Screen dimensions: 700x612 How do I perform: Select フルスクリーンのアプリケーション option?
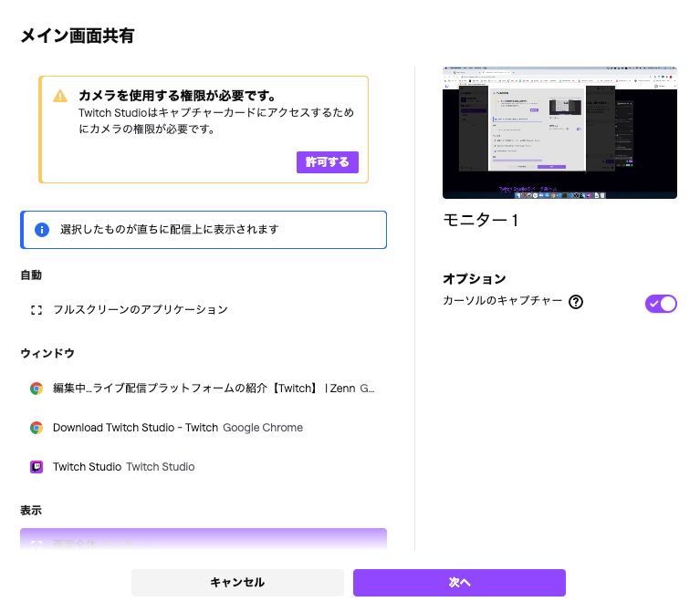coord(204,309)
